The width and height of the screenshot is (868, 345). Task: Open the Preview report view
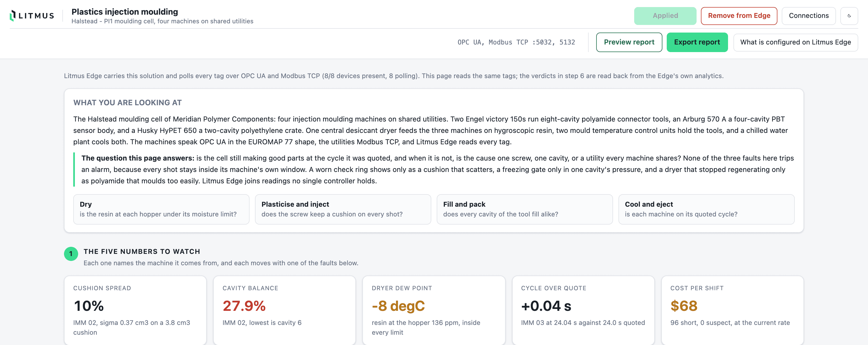coord(629,42)
